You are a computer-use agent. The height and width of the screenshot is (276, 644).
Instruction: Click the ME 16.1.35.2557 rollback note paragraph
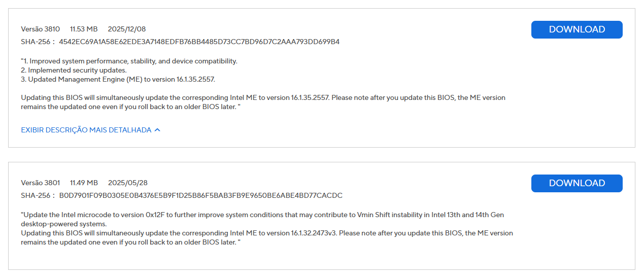coord(263,102)
